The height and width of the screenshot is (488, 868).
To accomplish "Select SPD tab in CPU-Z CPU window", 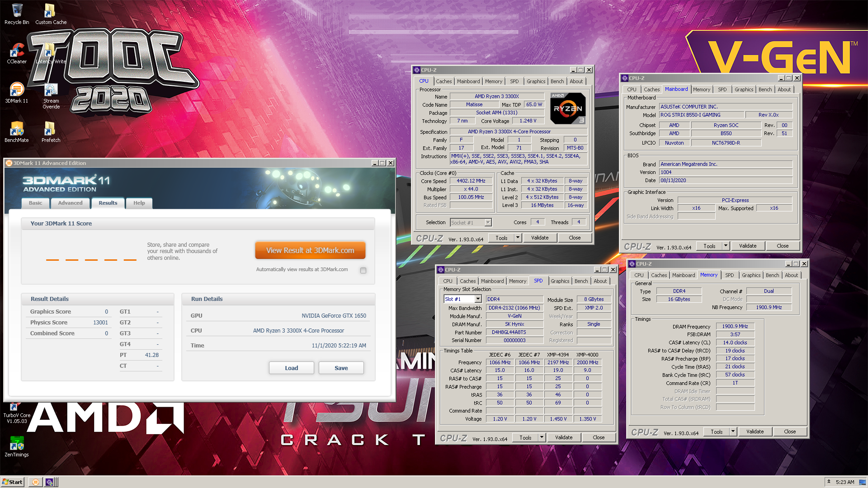I will (514, 81).
